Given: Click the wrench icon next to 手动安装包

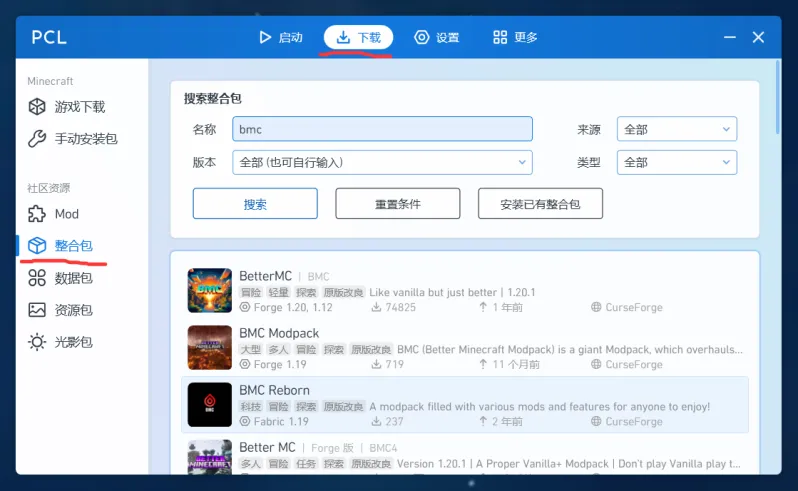Looking at the screenshot, I should [37, 138].
